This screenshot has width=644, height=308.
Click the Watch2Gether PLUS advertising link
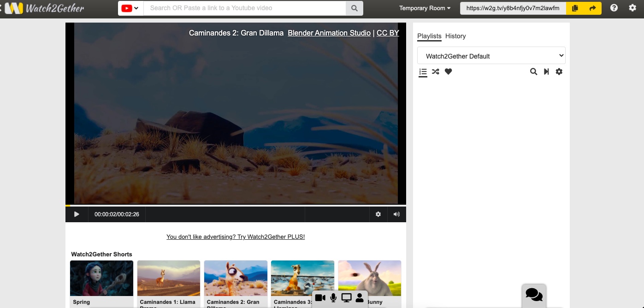point(236,237)
